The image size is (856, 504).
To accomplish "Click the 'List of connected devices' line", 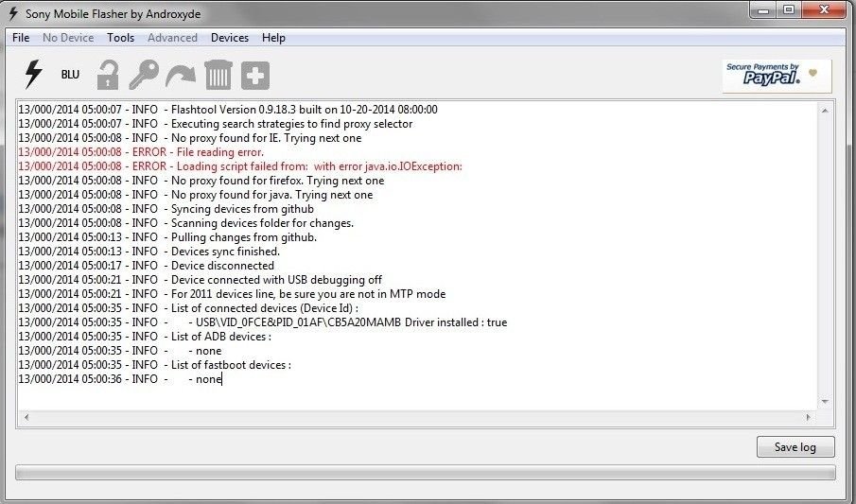I will (188, 308).
